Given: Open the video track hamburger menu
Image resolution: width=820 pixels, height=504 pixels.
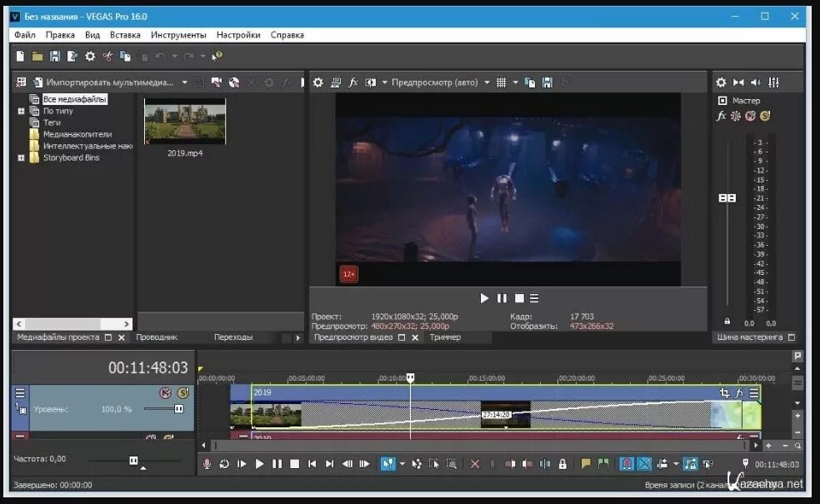Looking at the screenshot, I should click(x=20, y=393).
